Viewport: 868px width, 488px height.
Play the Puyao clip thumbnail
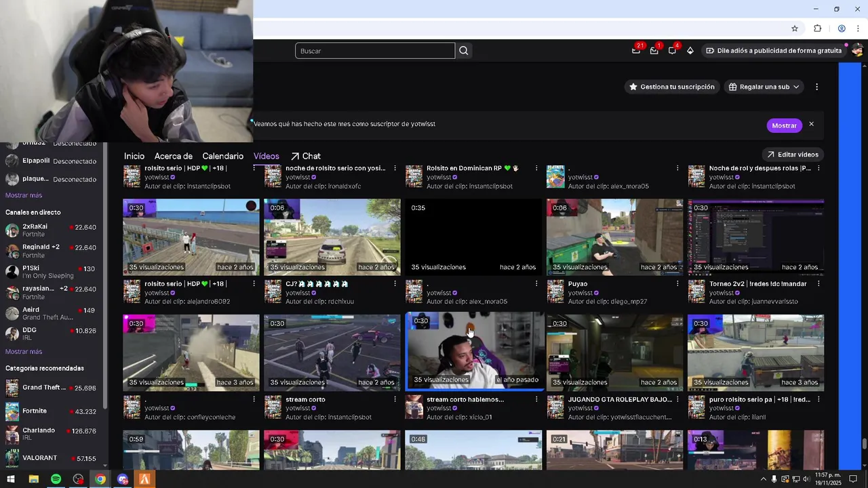tap(614, 237)
